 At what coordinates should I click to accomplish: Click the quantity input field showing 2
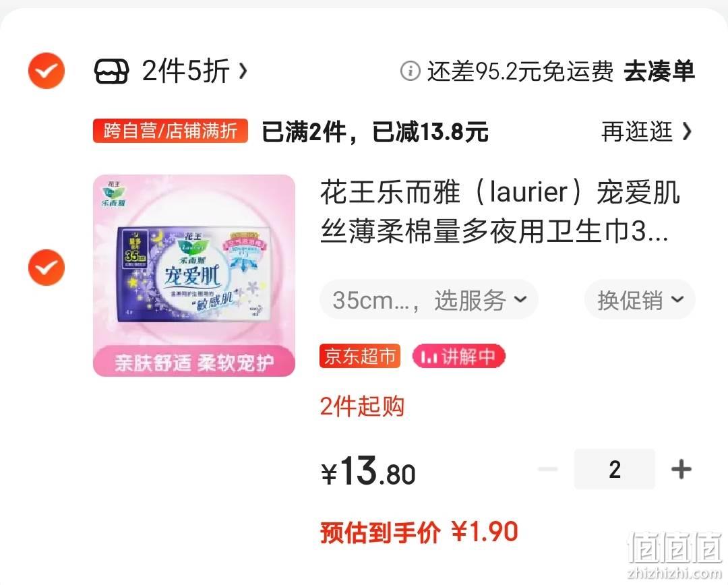[615, 469]
